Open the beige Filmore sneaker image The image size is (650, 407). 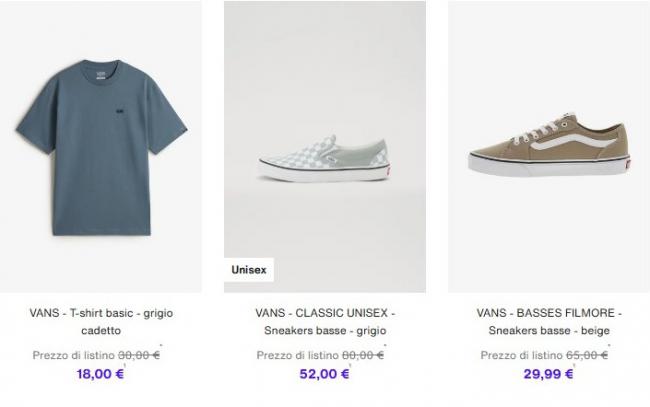[549, 147]
